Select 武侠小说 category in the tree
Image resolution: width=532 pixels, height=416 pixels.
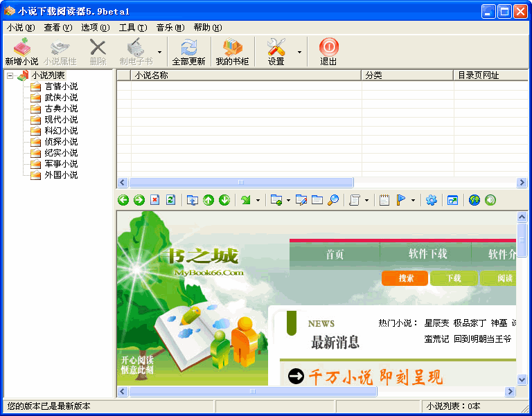tap(61, 98)
